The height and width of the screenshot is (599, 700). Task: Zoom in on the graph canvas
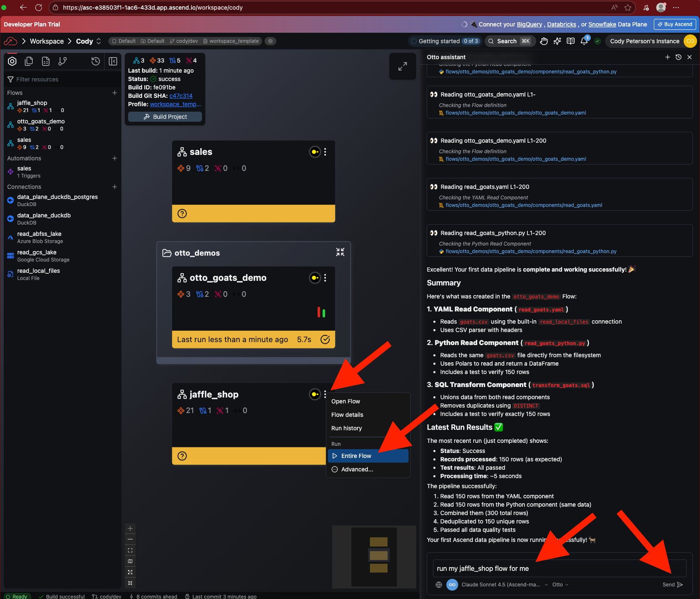pyautogui.click(x=130, y=528)
